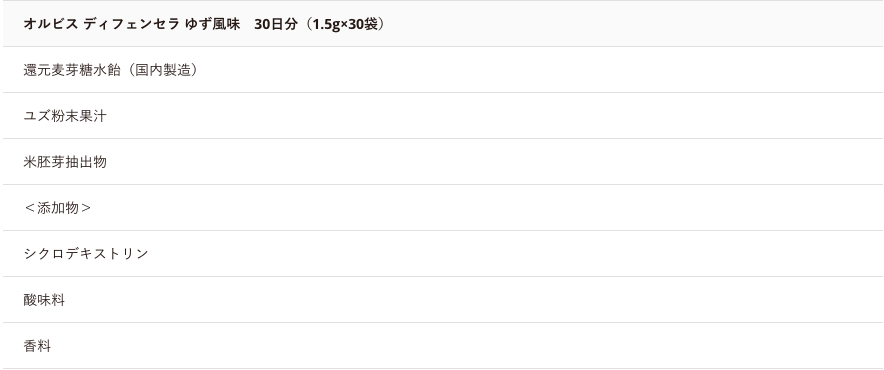The width and height of the screenshot is (884, 370).
Task: Select the 香料 flavoring row
Action: tap(443, 346)
